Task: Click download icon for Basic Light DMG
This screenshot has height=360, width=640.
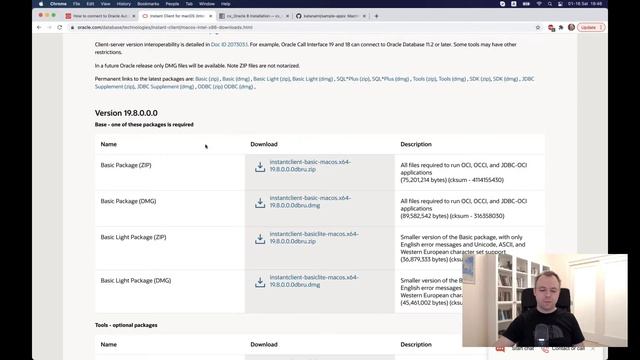Action: [260, 282]
